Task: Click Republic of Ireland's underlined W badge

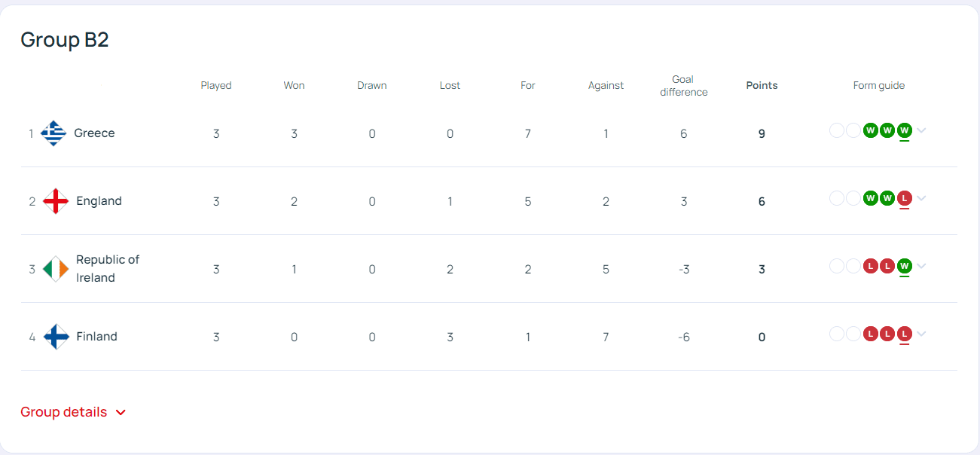Action: coord(905,266)
